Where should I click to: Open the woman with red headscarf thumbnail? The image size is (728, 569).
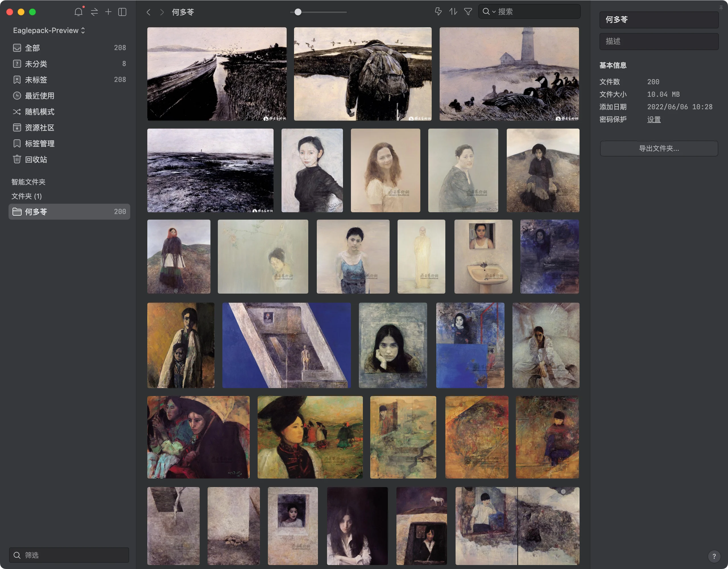(x=179, y=257)
